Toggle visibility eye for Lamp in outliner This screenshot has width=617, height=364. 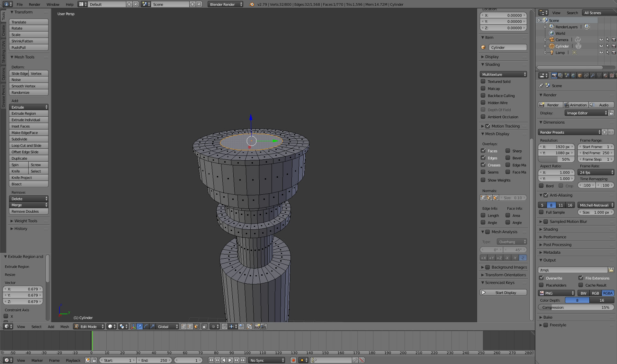[601, 52]
